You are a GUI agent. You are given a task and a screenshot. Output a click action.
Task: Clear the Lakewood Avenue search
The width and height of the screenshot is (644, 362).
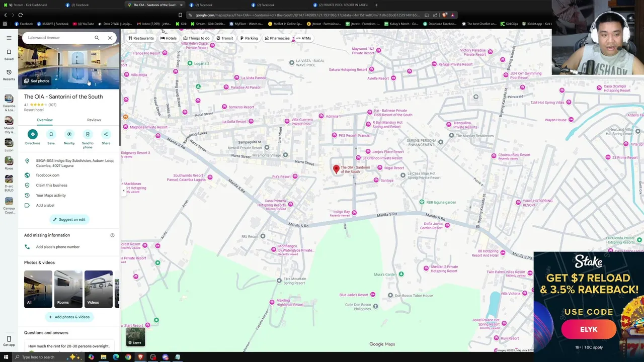pyautogui.click(x=110, y=38)
